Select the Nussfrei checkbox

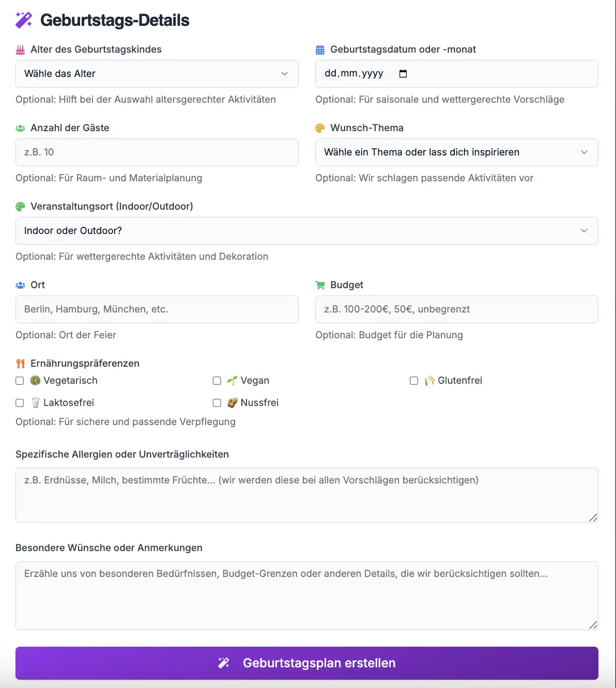pyautogui.click(x=217, y=403)
